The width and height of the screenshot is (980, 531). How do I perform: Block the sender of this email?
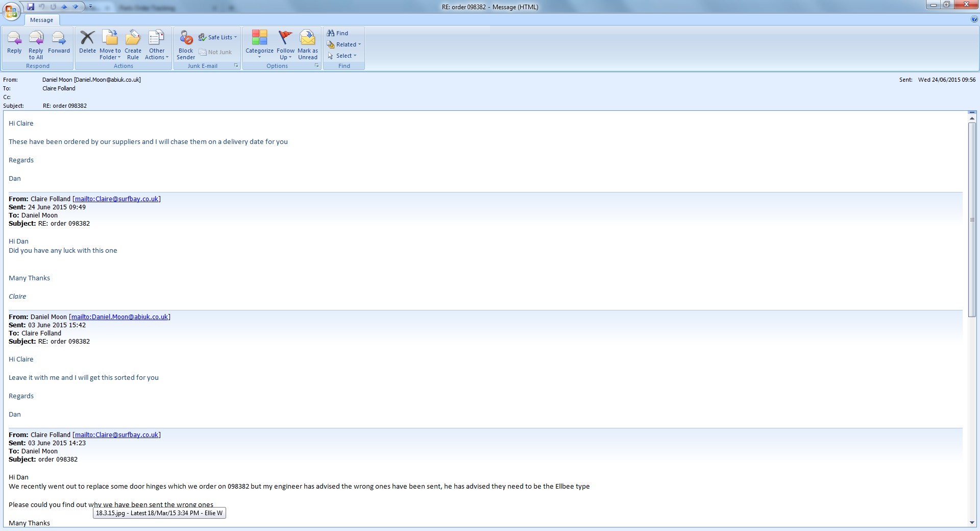[186, 45]
